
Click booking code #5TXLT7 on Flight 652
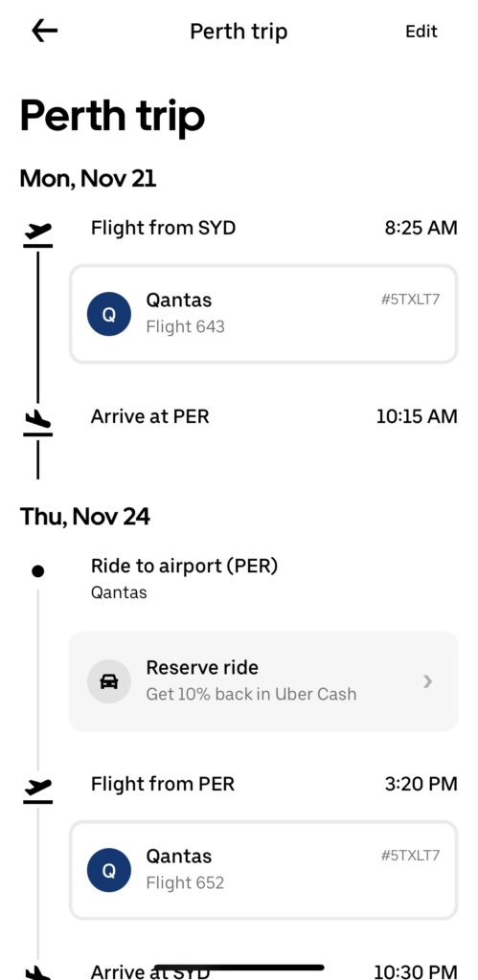tap(410, 856)
